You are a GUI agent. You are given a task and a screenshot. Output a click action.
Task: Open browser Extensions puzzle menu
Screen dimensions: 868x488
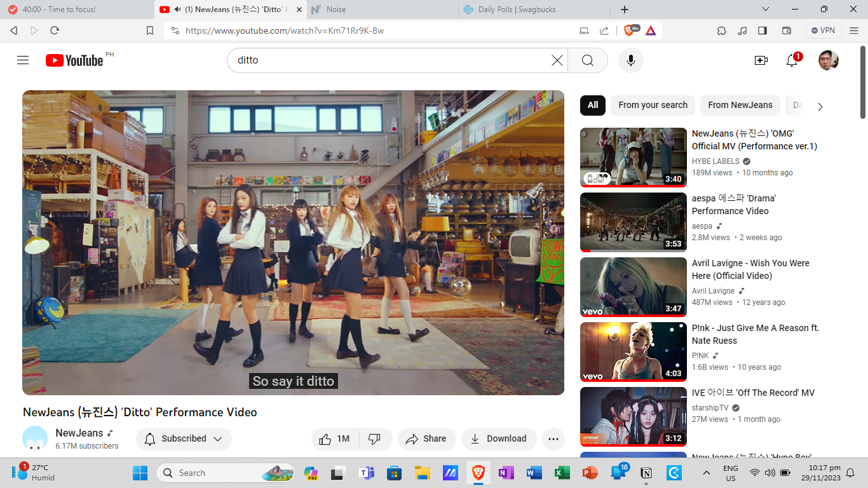721,30
